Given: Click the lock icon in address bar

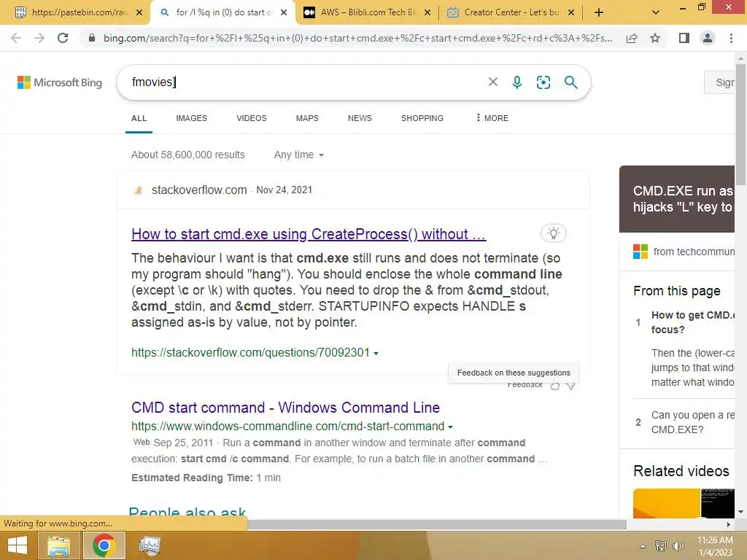Looking at the screenshot, I should 92,38.
